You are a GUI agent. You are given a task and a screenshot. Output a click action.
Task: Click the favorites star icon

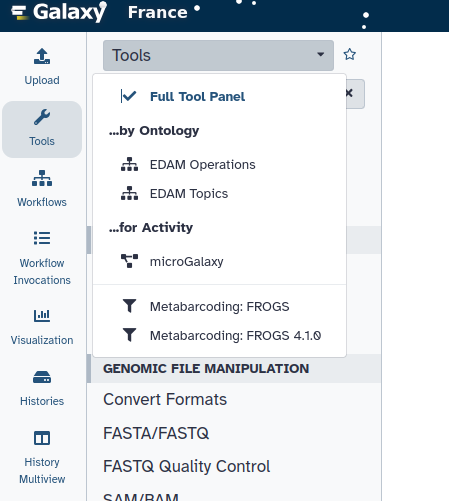point(350,54)
